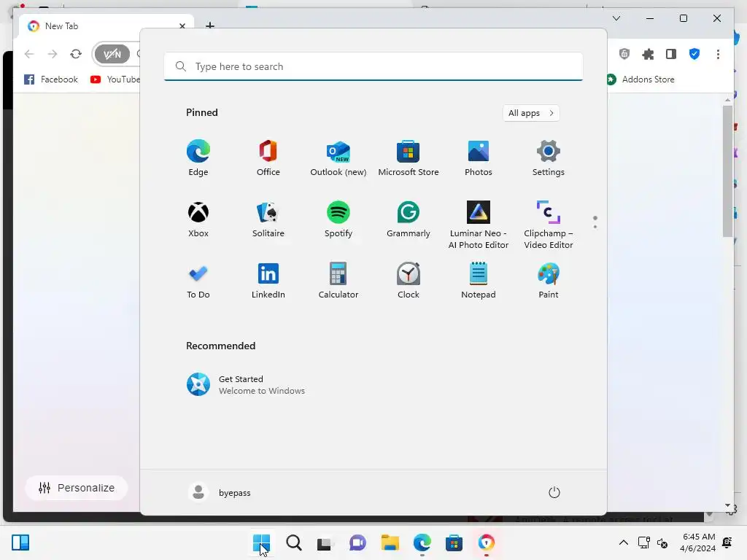Launch LinkedIn from pinned apps
The width and height of the screenshot is (747, 560).
click(268, 281)
